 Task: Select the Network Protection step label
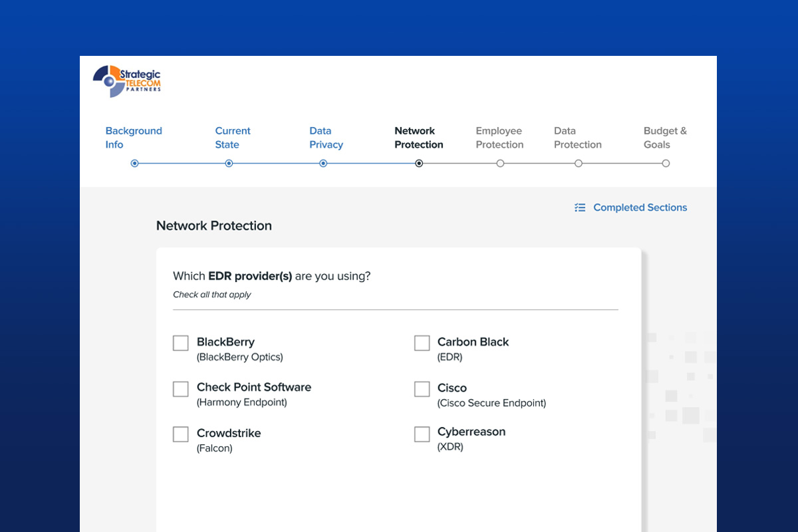point(419,138)
